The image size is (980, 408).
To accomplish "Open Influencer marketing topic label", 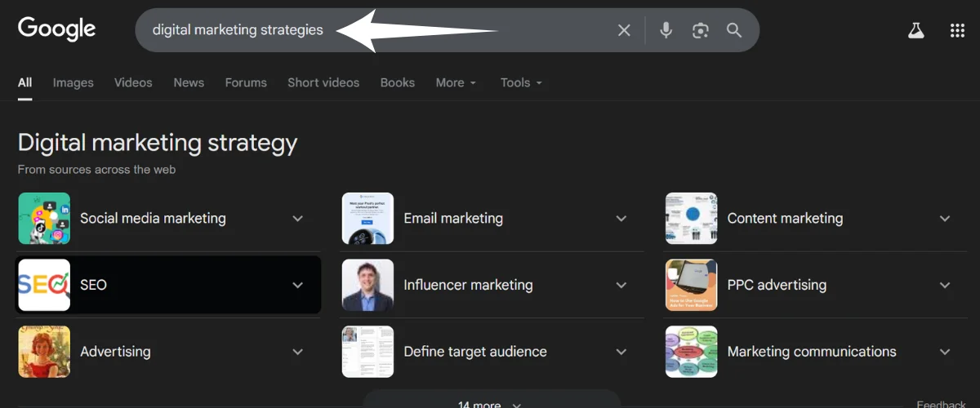I will (x=468, y=286).
